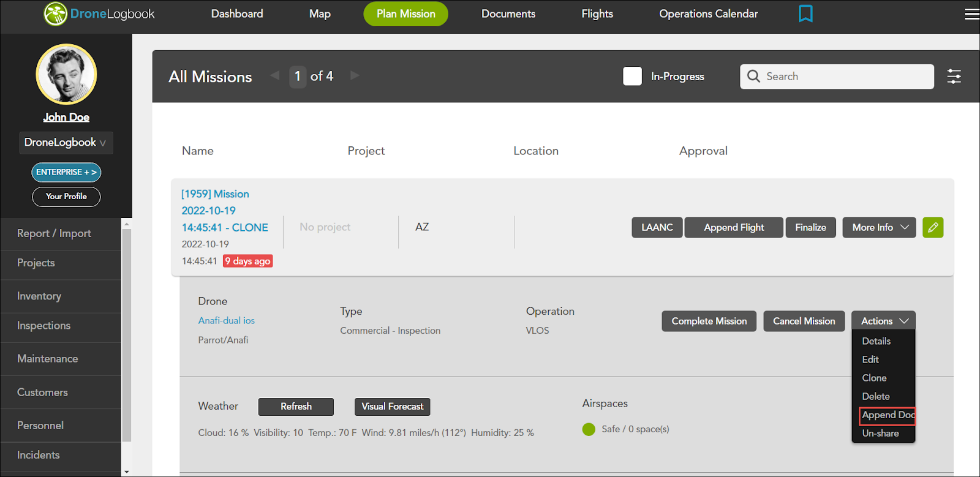Screen dimensions: 980x477
Task: Click the red 9 days ago badge
Action: click(x=247, y=261)
